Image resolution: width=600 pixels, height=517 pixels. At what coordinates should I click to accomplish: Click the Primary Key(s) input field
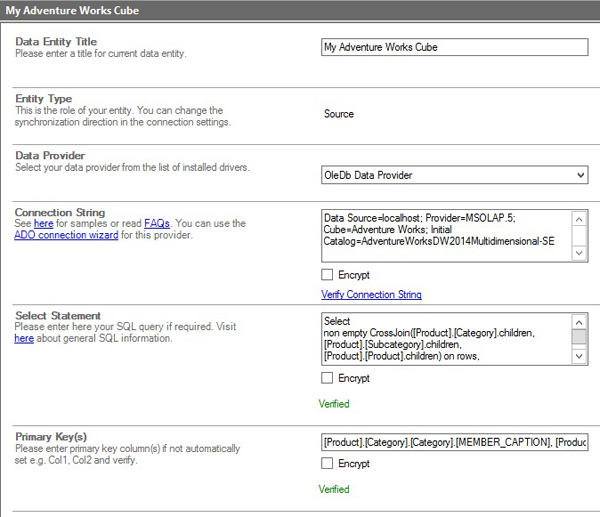[454, 442]
